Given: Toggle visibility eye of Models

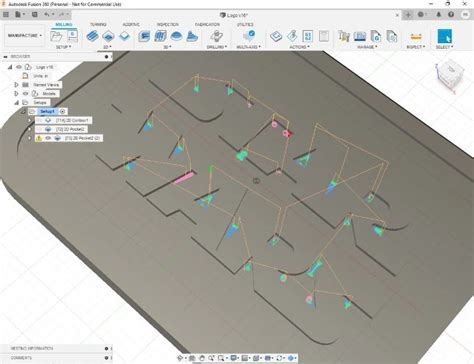Looking at the screenshot, I should point(26,94).
